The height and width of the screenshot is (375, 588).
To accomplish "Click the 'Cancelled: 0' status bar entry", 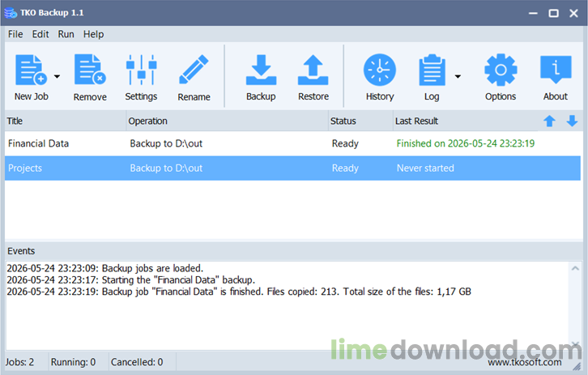I will (137, 362).
